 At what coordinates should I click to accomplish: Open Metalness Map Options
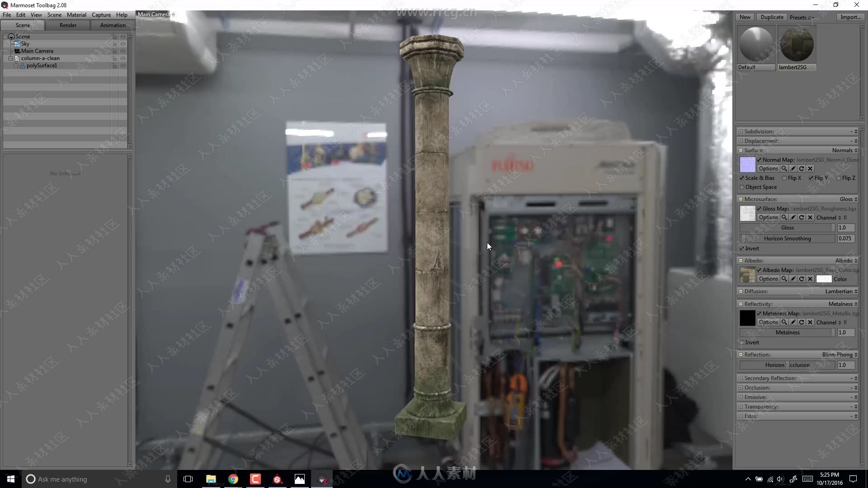769,322
